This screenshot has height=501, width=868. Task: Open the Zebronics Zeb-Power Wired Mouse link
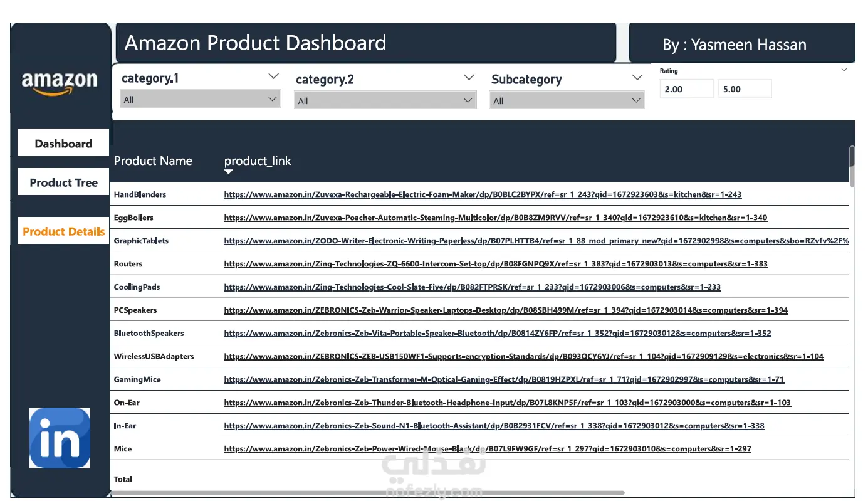[x=488, y=450]
